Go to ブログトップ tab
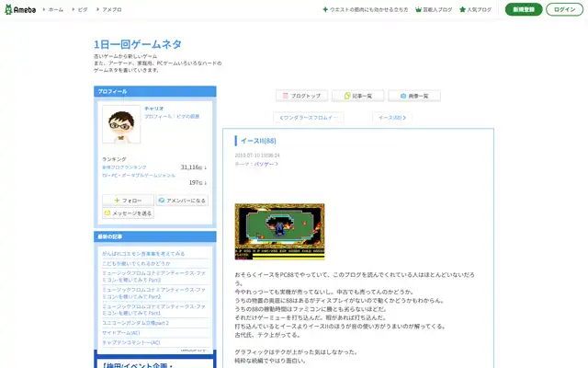588x368 pixels. (302, 96)
